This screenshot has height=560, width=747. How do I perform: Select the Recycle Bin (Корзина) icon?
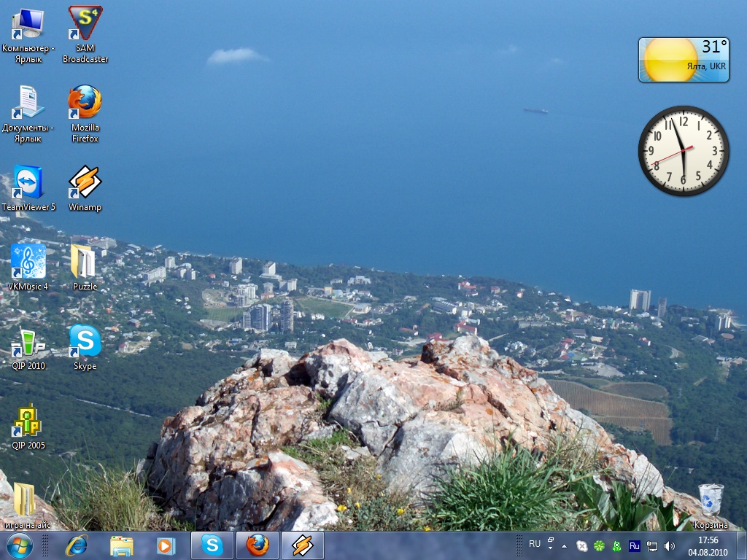click(x=711, y=500)
